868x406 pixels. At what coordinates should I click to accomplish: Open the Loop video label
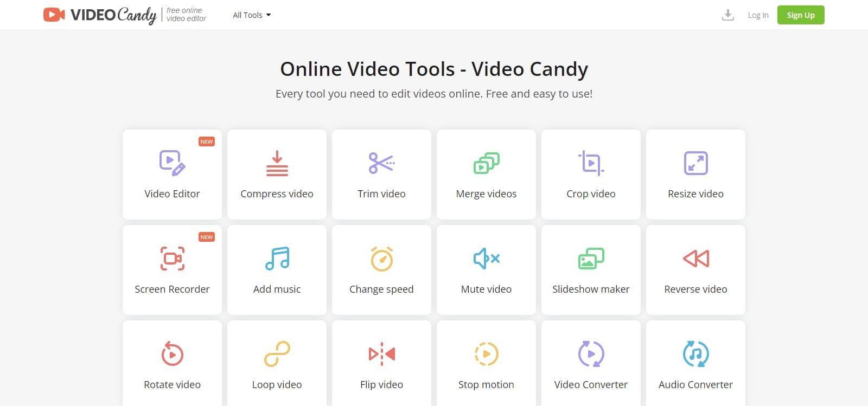click(x=277, y=385)
